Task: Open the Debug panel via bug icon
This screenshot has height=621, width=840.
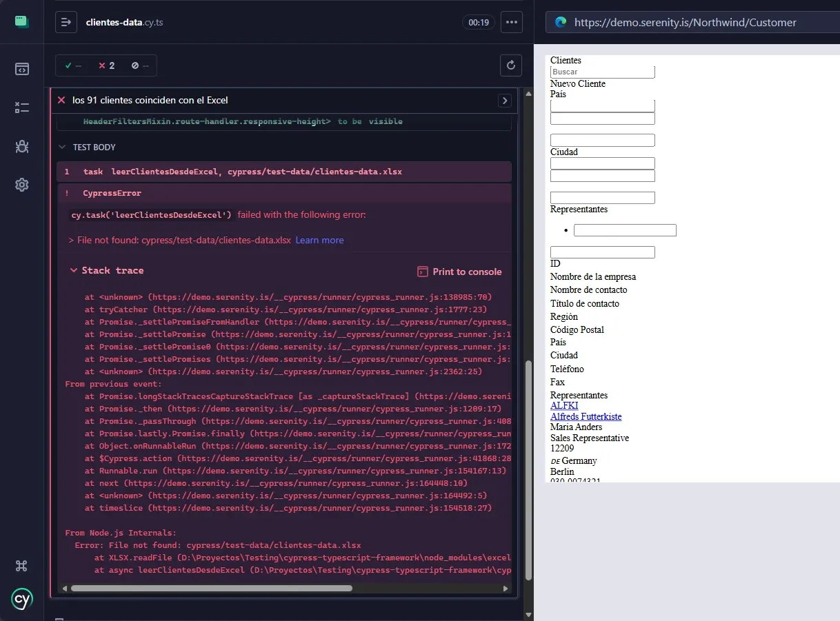Action: (21, 146)
